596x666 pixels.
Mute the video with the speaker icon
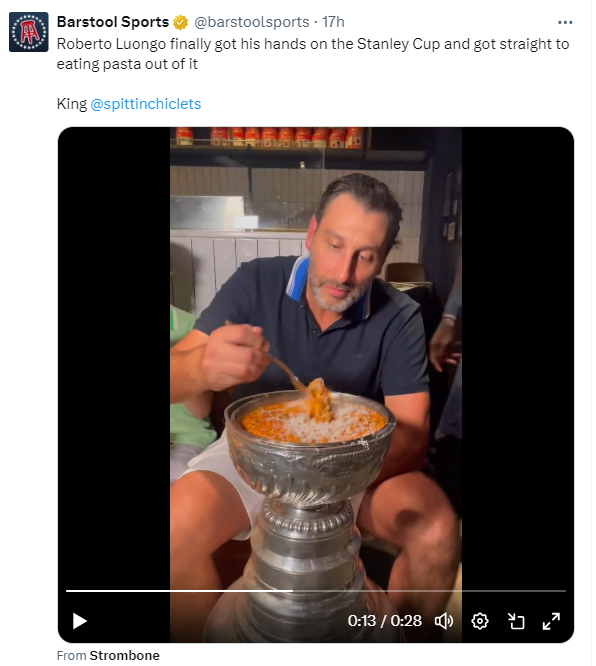pos(444,621)
